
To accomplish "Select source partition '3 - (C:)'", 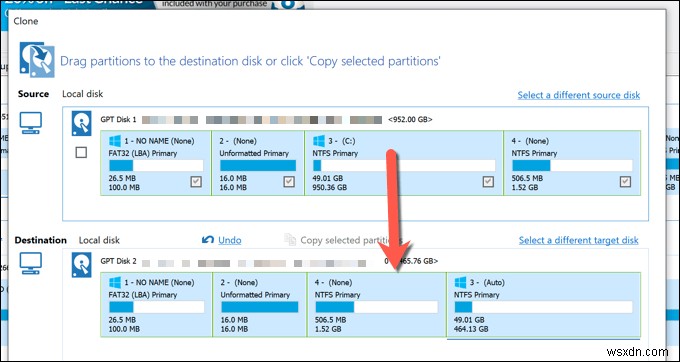I will 404,163.
